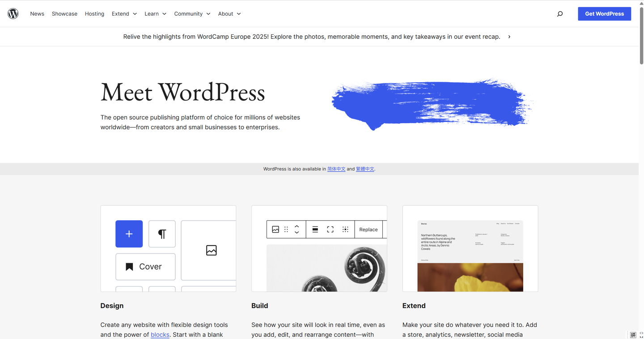Click the arrow after the WordCamp recap banner

point(509,37)
